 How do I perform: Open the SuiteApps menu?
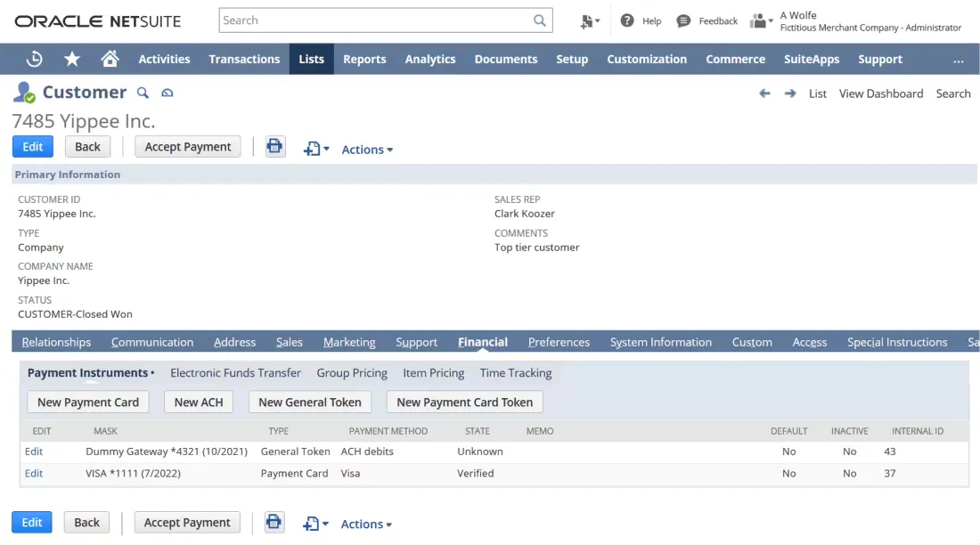click(x=812, y=60)
